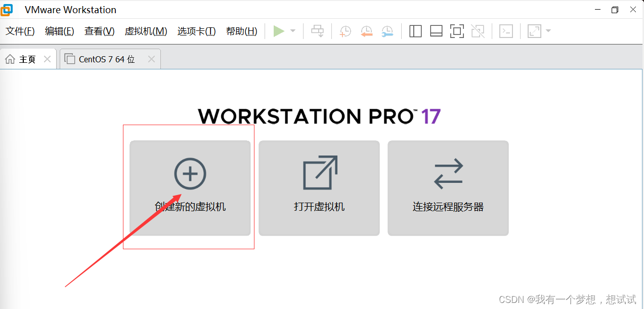644x309 pixels.
Task: Expand the stretch display dropdown arrow
Action: pyautogui.click(x=548, y=31)
